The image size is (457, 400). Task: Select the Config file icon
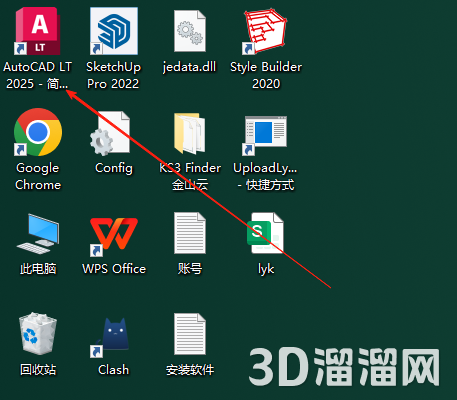(110, 133)
